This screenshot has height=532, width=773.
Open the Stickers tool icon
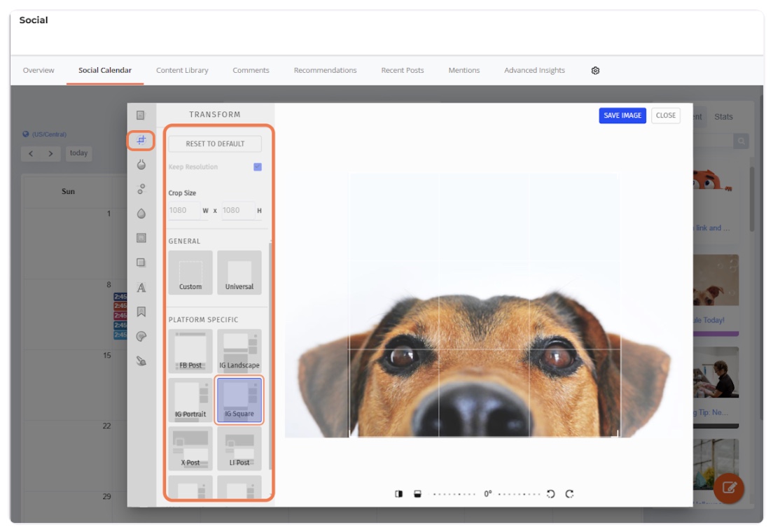141,336
